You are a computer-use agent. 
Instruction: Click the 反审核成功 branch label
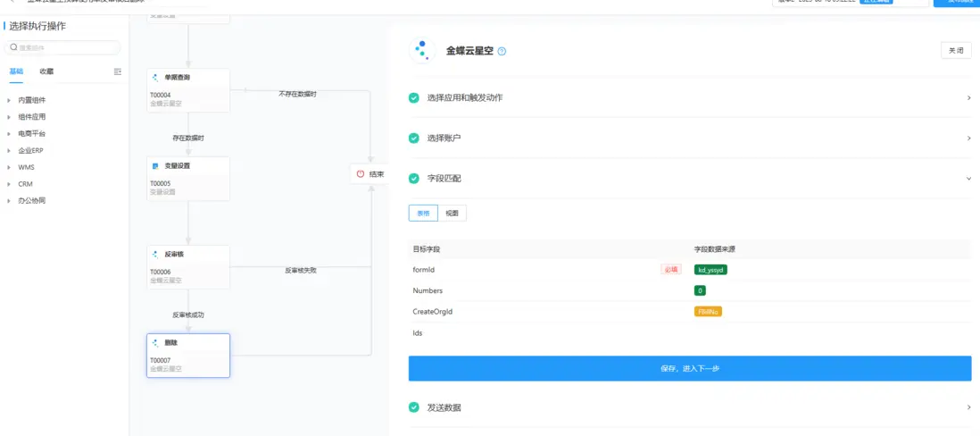[x=188, y=314]
